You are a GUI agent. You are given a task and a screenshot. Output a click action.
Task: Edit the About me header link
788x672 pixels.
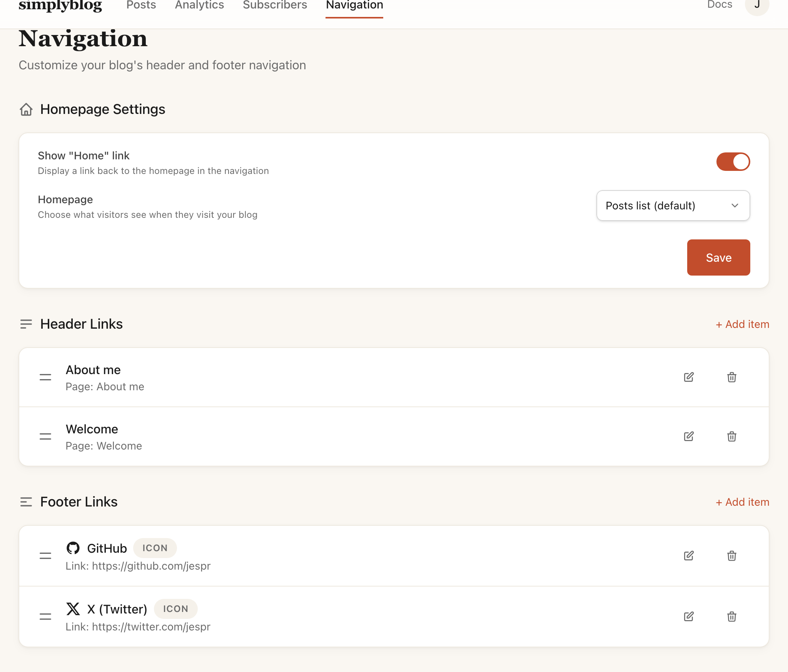coord(688,377)
